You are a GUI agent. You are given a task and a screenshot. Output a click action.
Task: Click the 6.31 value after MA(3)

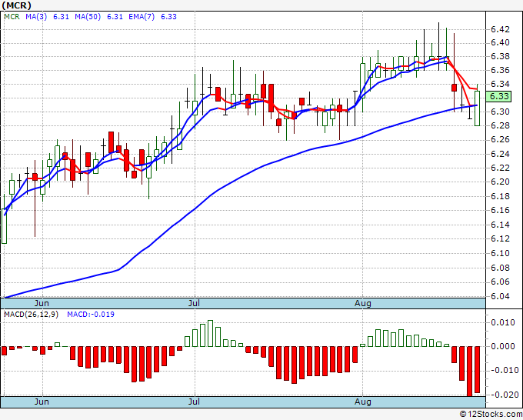click(61, 17)
